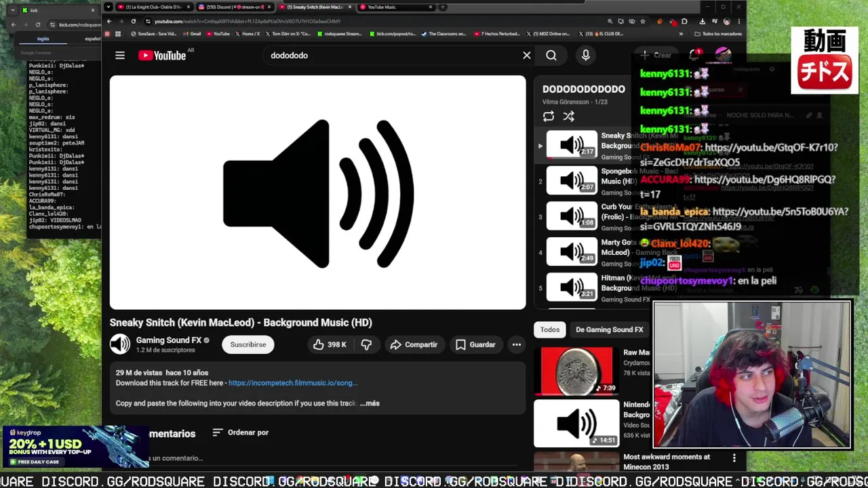Play Sneaky Snitch playlist item thumbnail

point(572,144)
